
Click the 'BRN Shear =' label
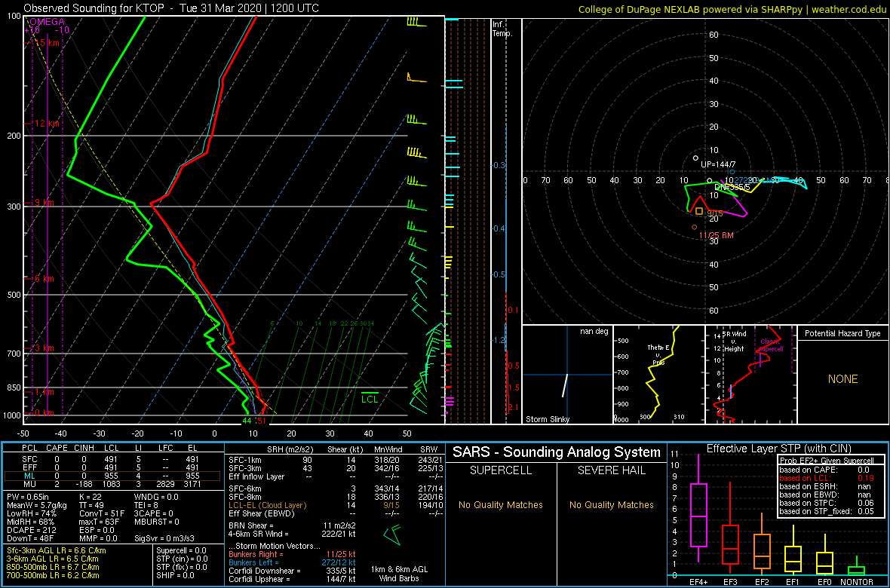[252, 525]
